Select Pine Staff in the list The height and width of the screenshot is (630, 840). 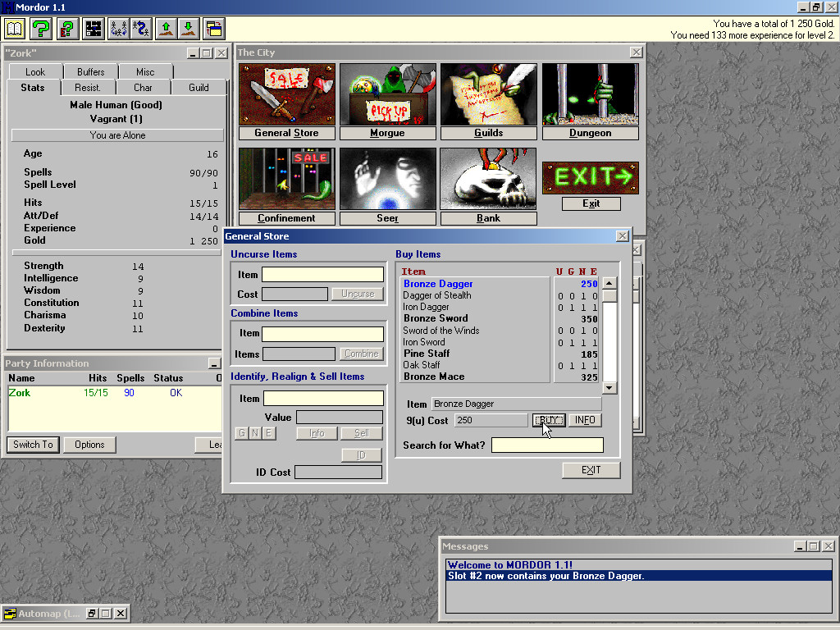475,354
